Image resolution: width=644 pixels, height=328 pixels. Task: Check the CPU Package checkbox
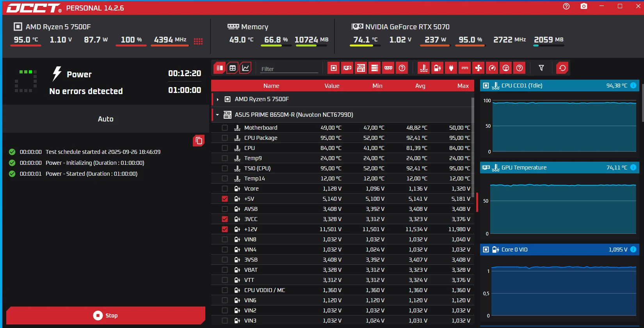[225, 138]
